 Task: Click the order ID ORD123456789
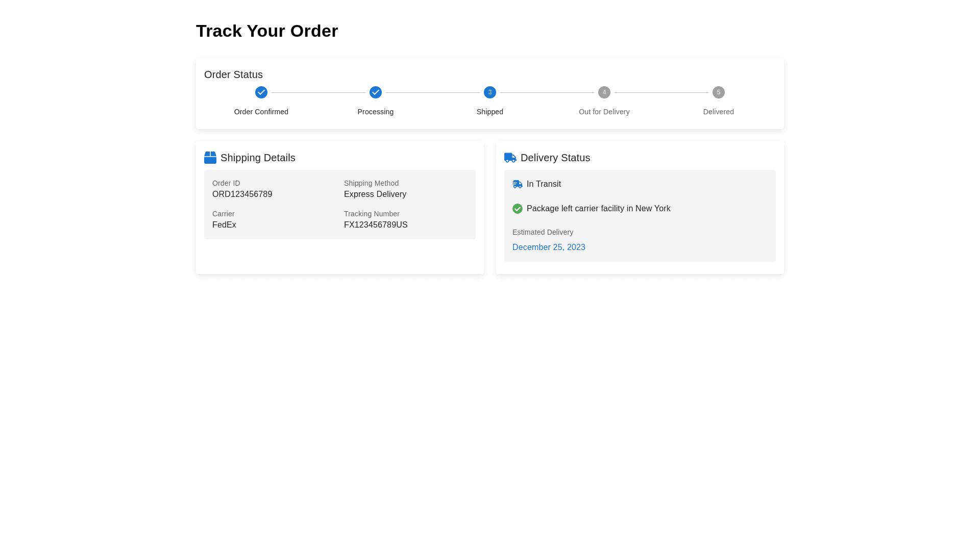click(242, 194)
